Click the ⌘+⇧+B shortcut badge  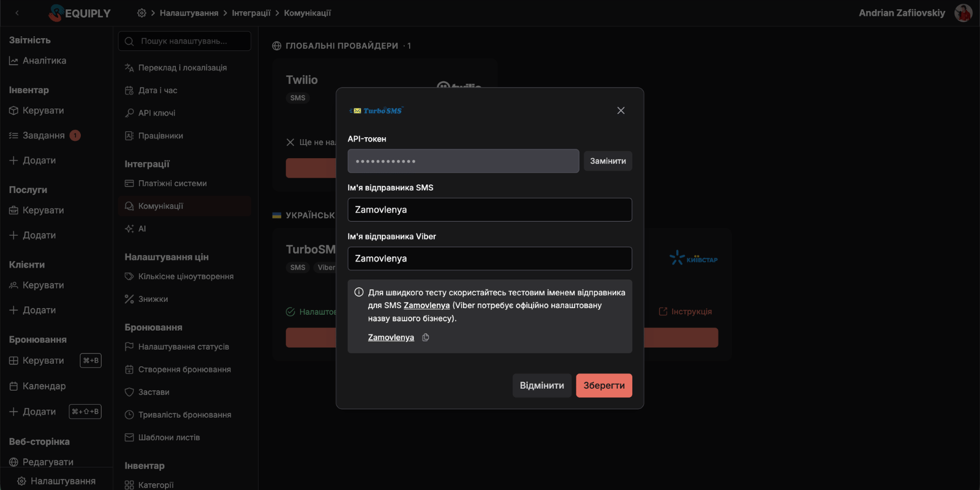(x=85, y=412)
